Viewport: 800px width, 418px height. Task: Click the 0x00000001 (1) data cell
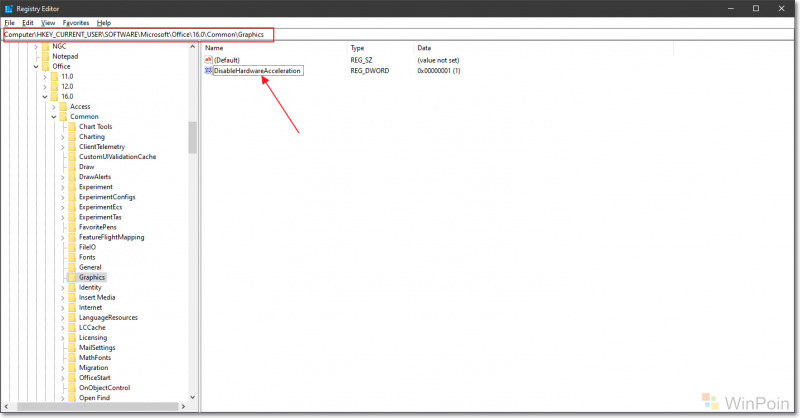pos(439,71)
